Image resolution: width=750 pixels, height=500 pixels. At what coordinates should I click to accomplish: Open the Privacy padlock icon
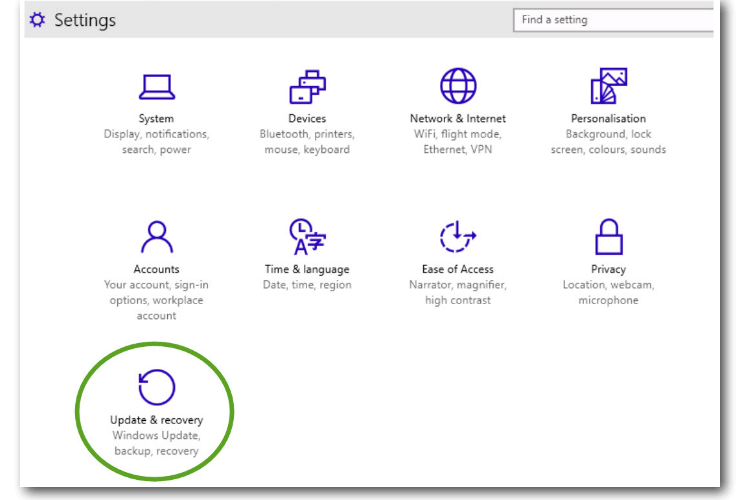(x=608, y=236)
